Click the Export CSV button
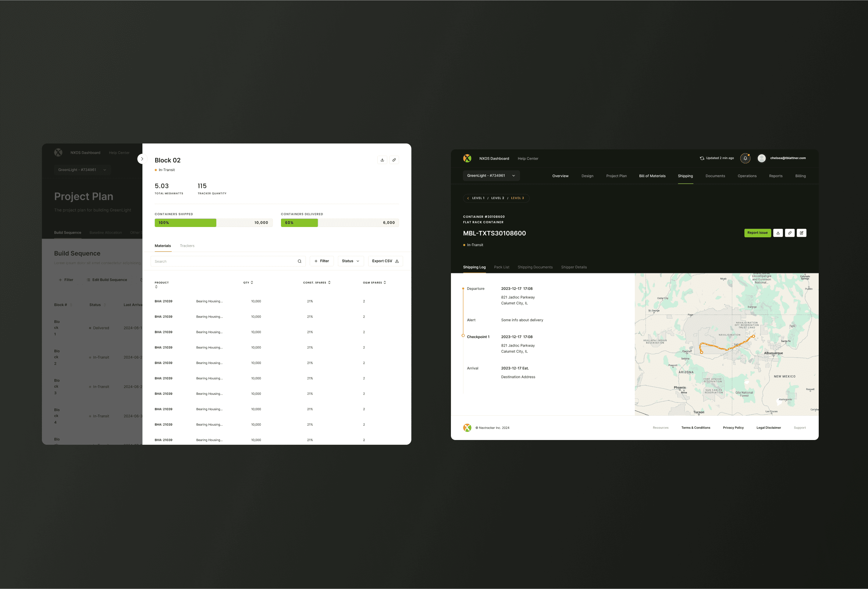 (x=385, y=261)
